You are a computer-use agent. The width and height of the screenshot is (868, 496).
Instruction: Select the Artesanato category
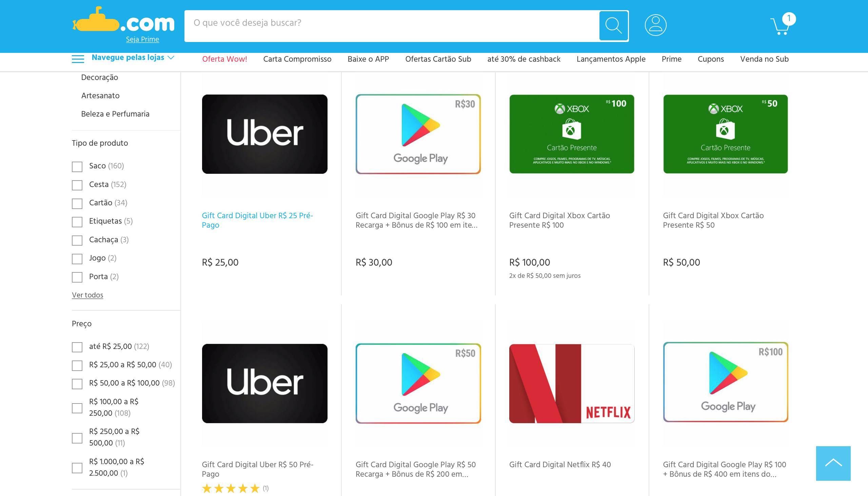(100, 96)
